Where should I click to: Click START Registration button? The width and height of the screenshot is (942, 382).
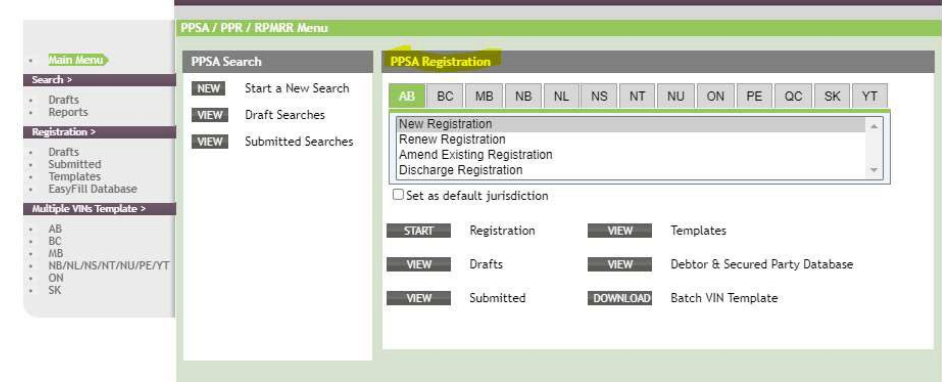418,231
